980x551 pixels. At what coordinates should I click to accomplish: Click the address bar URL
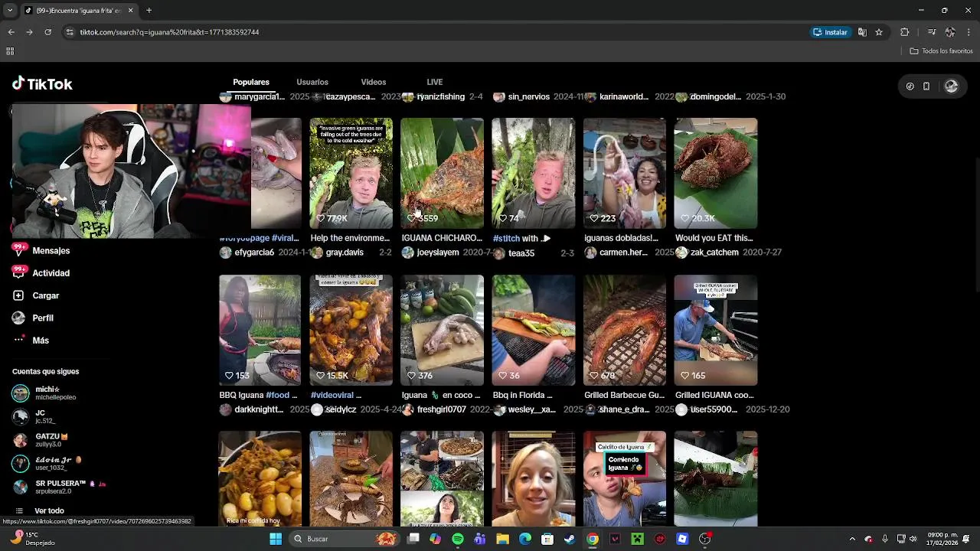tap(169, 32)
